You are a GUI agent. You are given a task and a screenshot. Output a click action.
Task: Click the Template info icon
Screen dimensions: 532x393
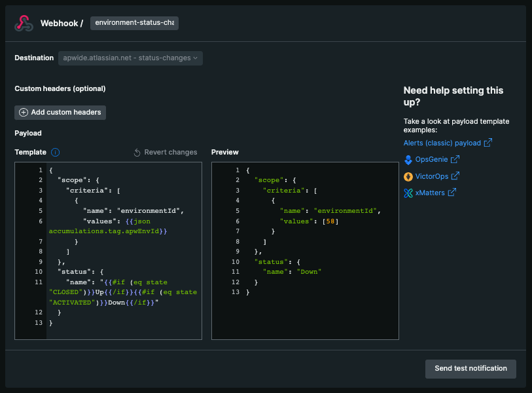point(55,153)
